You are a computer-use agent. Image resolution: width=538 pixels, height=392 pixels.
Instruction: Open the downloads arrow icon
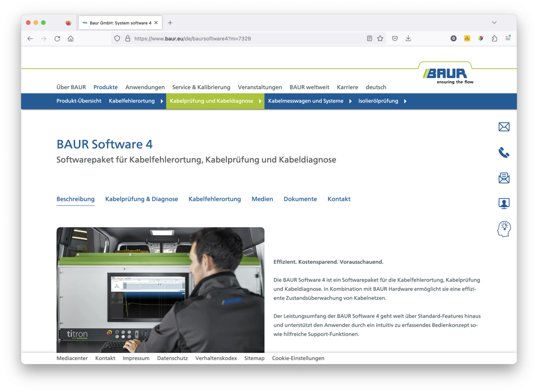[x=408, y=39]
